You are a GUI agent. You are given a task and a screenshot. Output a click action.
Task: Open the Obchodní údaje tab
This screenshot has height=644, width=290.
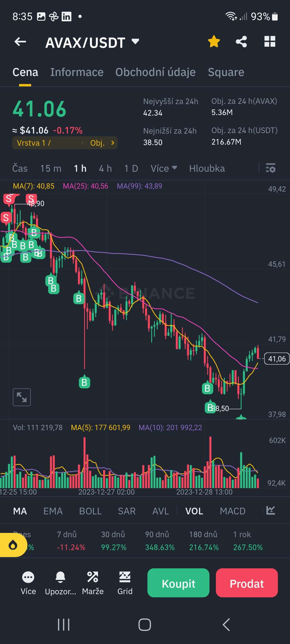click(155, 72)
